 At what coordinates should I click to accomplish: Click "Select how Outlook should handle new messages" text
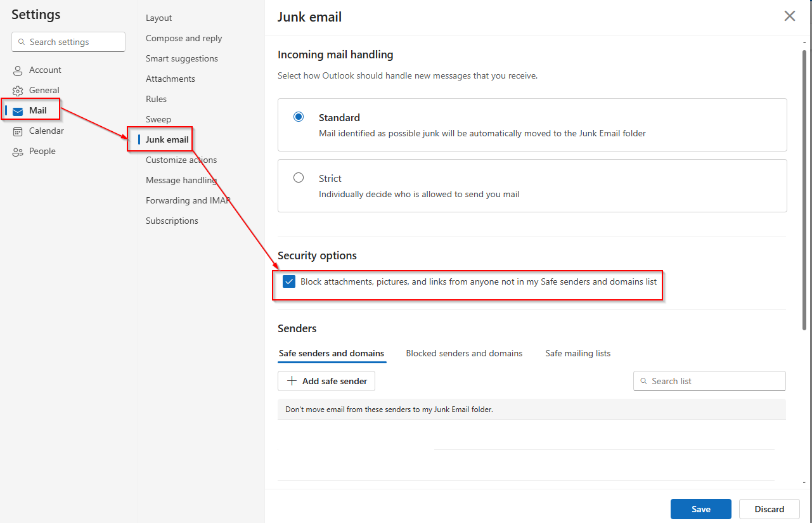click(408, 75)
